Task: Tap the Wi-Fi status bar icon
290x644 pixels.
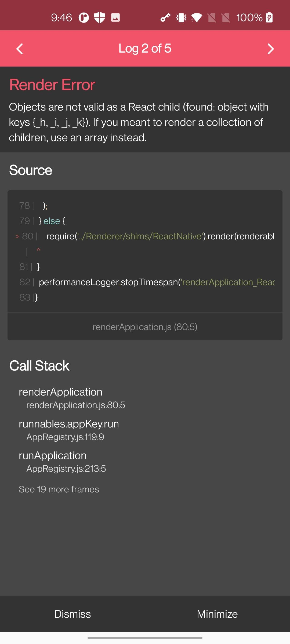Action: pyautogui.click(x=197, y=18)
